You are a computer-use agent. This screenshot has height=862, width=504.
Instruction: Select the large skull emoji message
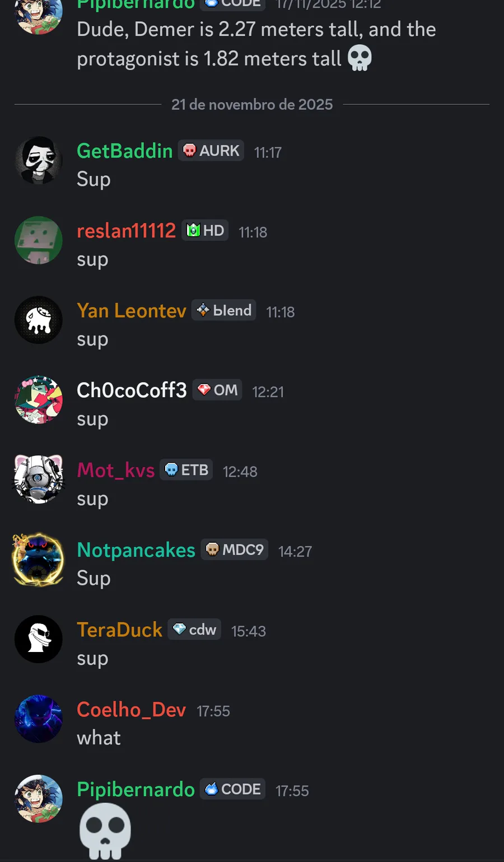point(105,831)
